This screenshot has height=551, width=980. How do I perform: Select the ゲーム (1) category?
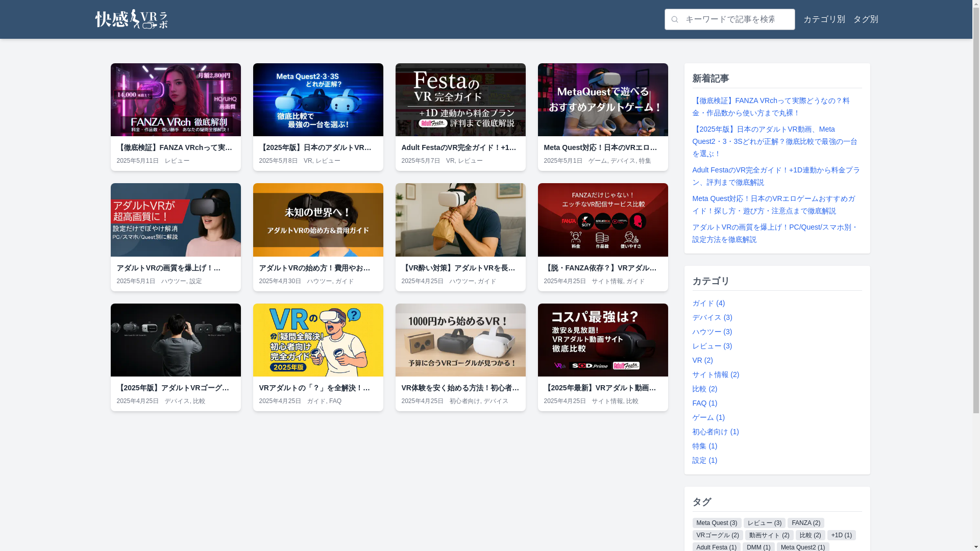708,417
